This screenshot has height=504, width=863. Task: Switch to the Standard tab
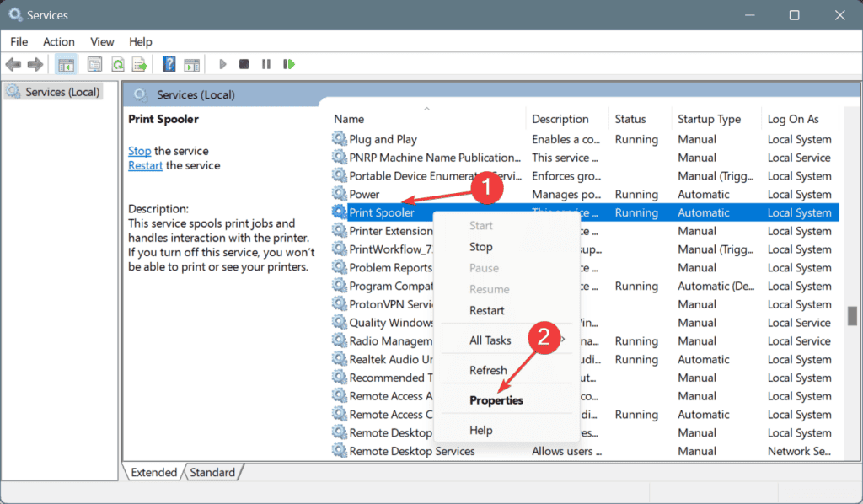[x=212, y=472]
